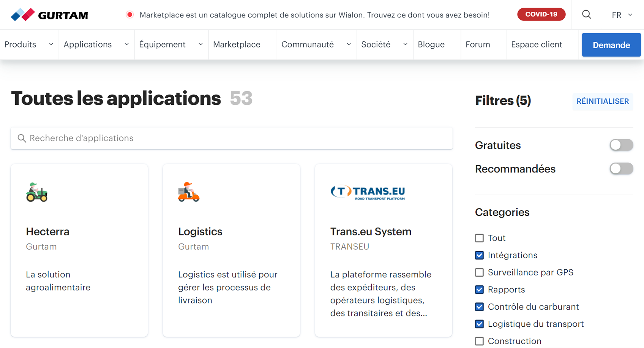Go to the Forum menu item
644x348 pixels.
[478, 44]
